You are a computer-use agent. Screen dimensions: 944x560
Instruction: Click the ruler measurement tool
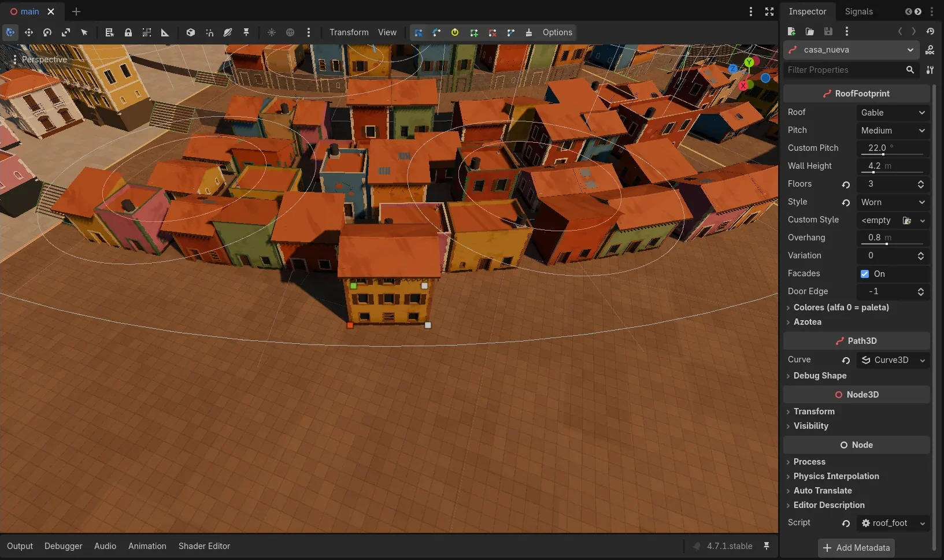tap(165, 32)
